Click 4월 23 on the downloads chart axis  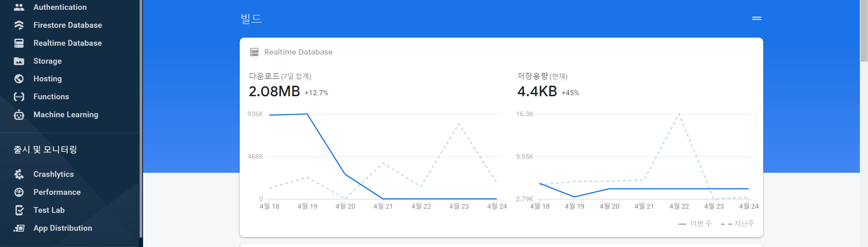459,206
